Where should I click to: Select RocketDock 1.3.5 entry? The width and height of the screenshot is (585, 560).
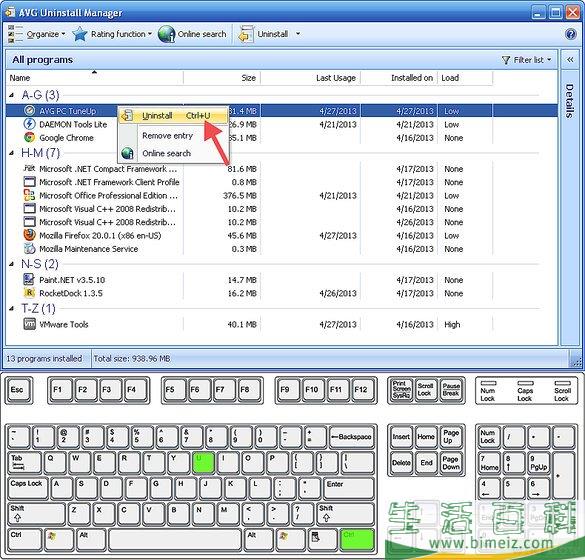pyautogui.click(x=71, y=294)
